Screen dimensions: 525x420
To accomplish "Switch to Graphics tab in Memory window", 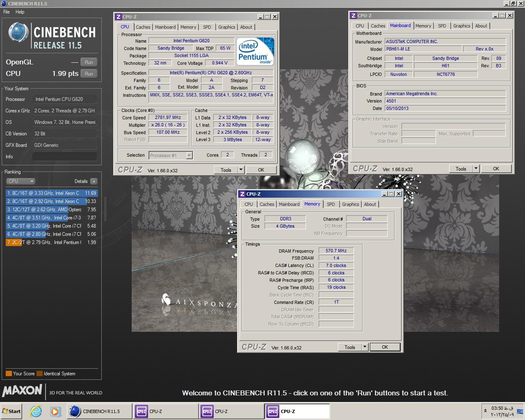I will [x=351, y=204].
